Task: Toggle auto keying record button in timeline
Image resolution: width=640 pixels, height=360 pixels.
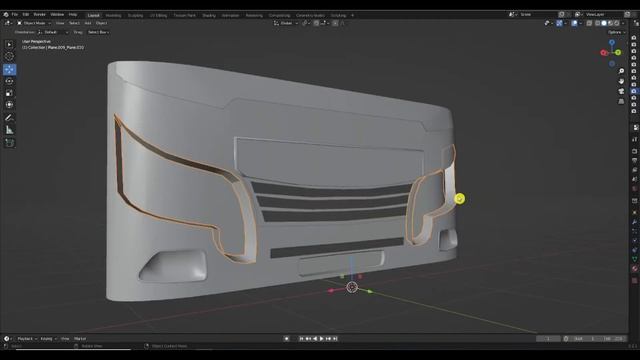Action: point(287,339)
